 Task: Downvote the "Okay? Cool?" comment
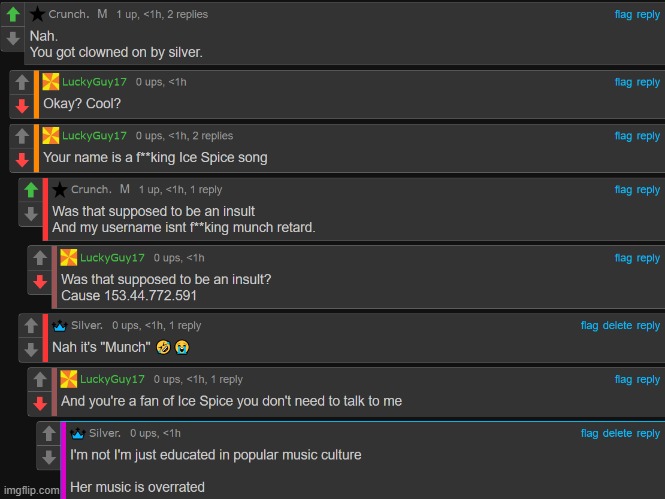point(23,105)
